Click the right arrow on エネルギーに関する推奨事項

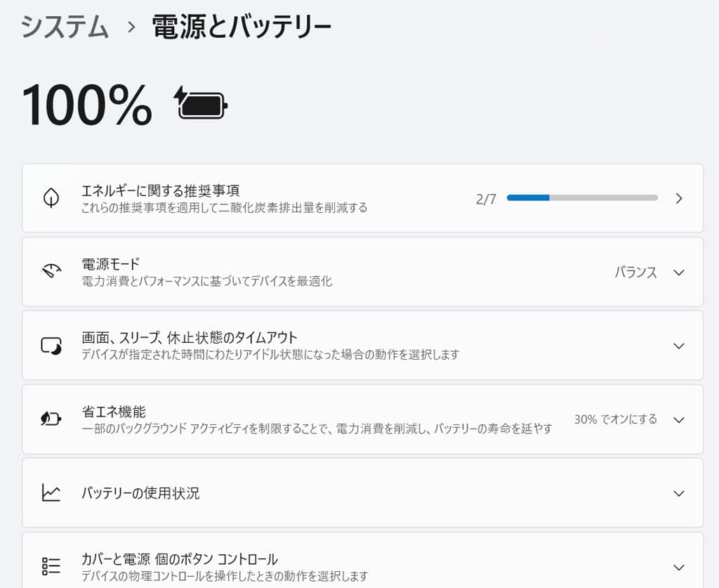point(678,198)
